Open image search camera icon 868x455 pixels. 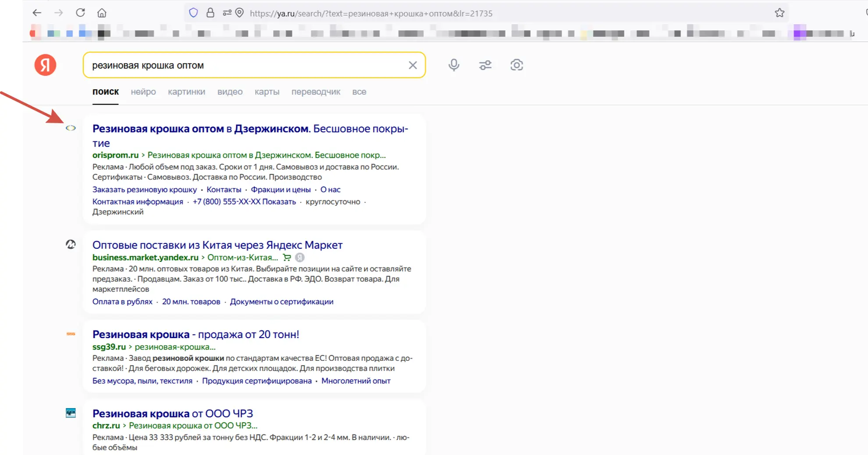516,65
